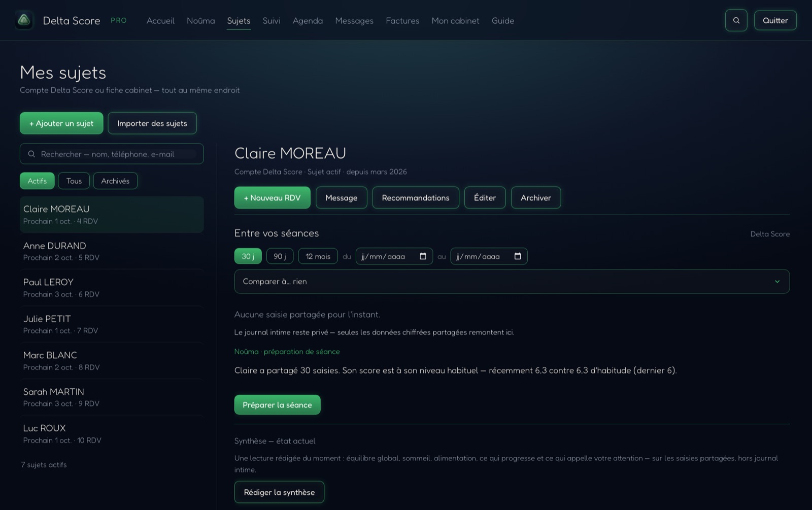Focus the subject search input field

(x=112, y=154)
